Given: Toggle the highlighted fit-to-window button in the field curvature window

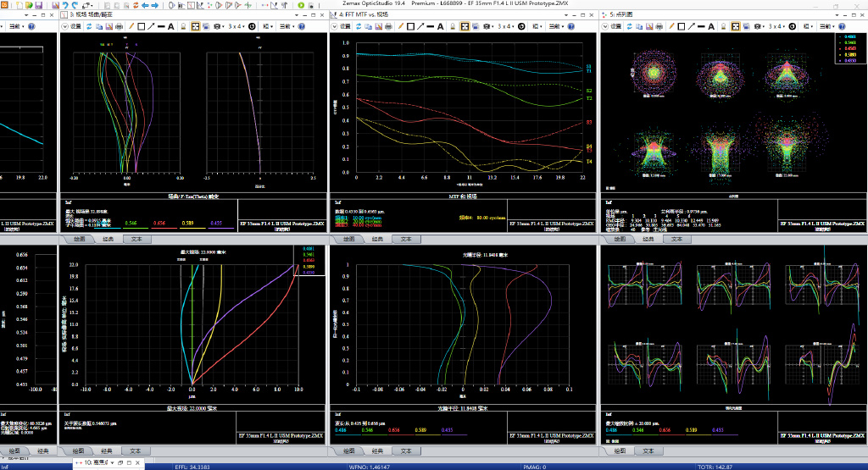Looking at the screenshot, I should 195,26.
